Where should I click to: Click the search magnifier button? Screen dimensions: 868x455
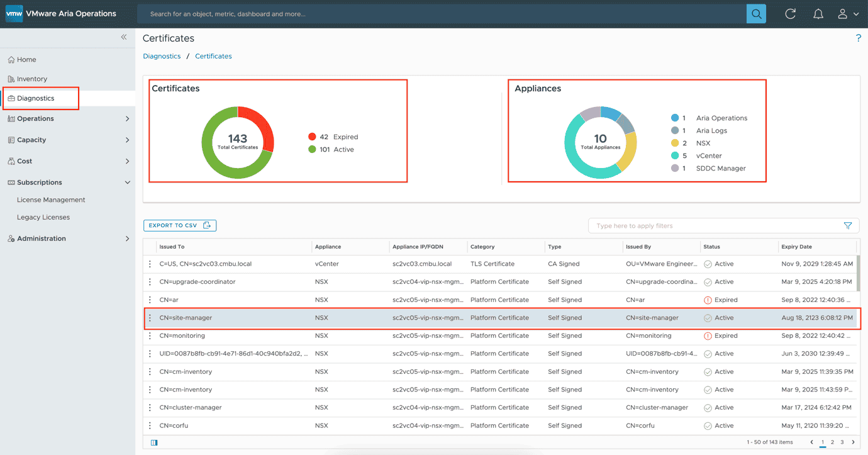[x=756, y=14]
